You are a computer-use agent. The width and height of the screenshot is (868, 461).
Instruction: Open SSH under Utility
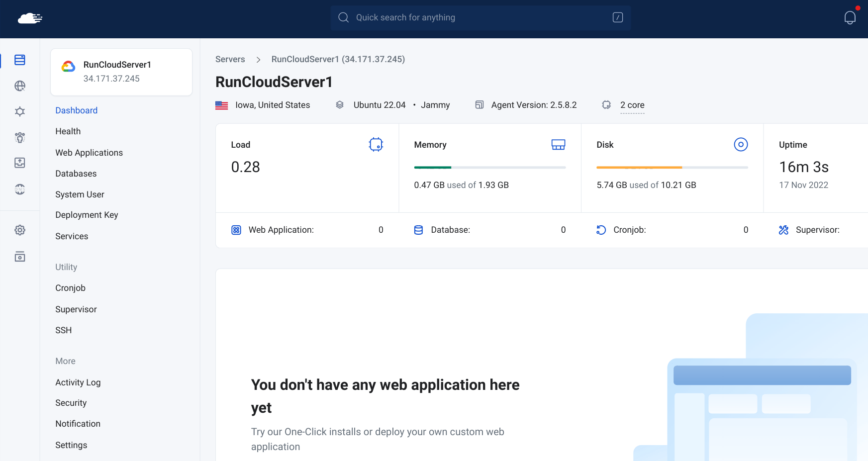(64, 330)
